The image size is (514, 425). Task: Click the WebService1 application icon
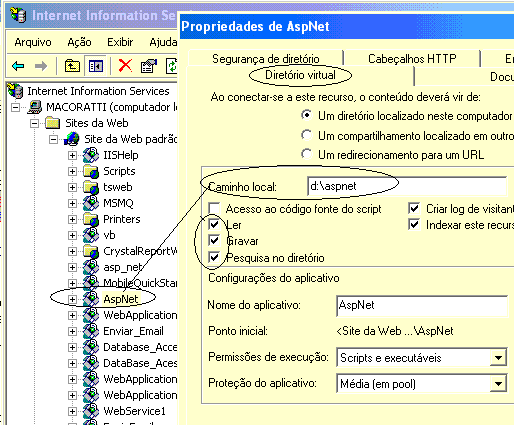(x=91, y=411)
